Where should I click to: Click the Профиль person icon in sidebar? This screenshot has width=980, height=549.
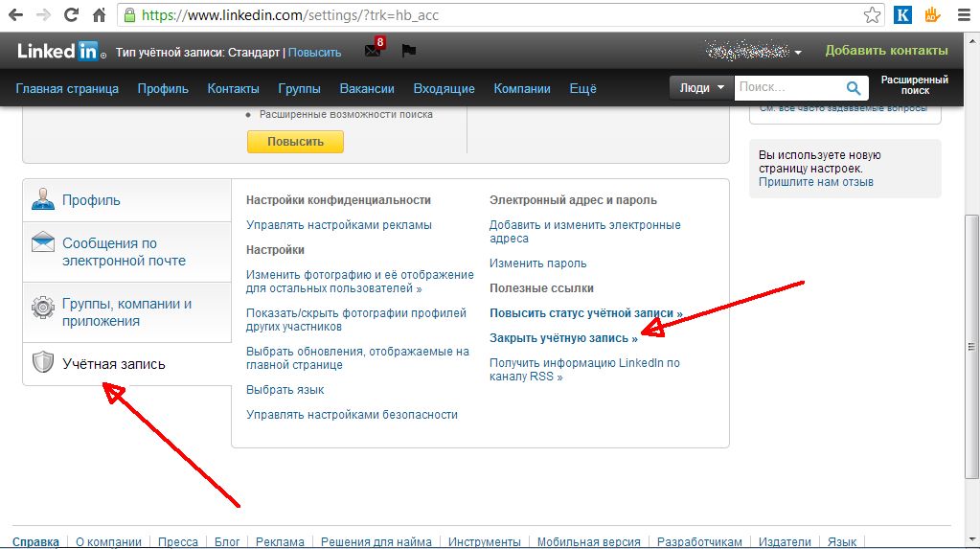tap(43, 199)
